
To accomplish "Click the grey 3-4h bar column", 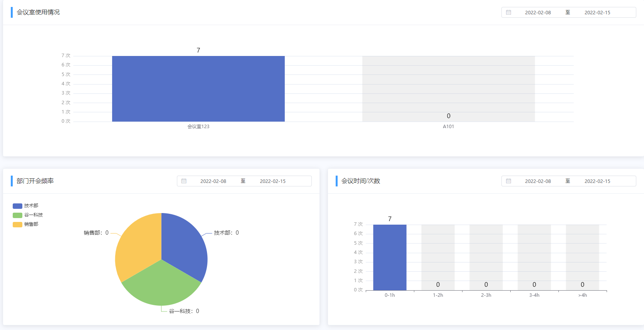I will (x=534, y=257).
